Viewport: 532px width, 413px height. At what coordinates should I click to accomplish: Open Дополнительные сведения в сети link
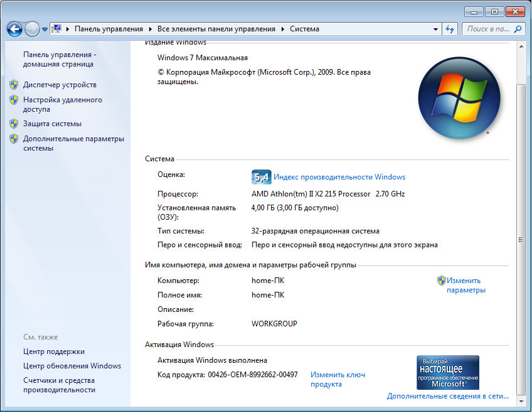tap(447, 396)
